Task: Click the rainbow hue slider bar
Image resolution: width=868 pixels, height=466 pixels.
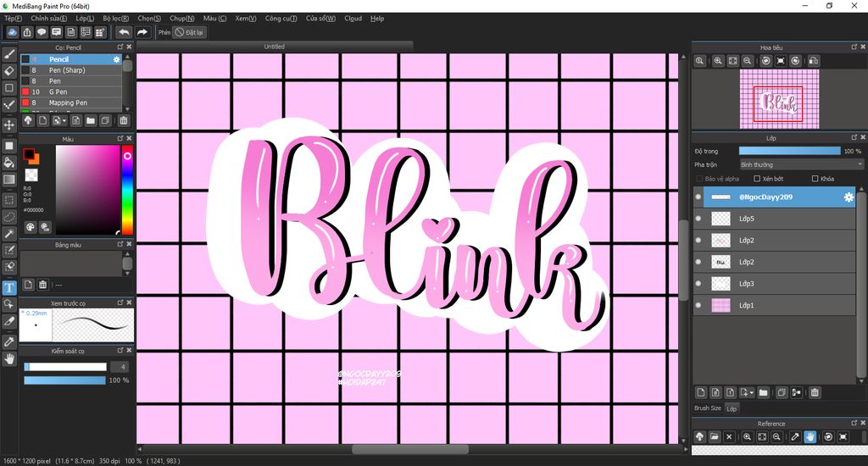Action: point(127,190)
